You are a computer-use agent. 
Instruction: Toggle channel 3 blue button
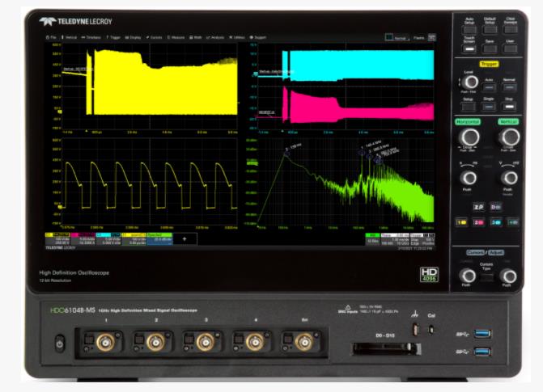pyautogui.click(x=496, y=221)
